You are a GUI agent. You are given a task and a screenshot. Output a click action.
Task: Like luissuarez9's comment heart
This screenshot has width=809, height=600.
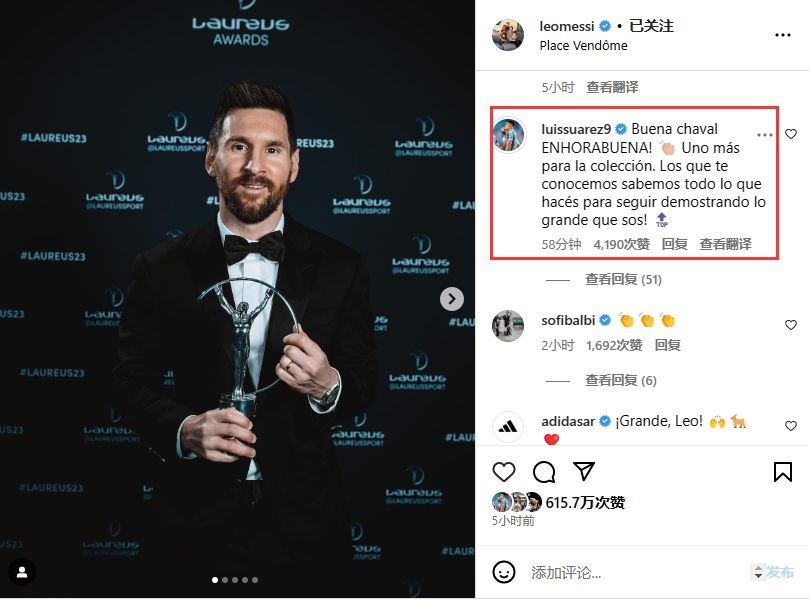790,134
